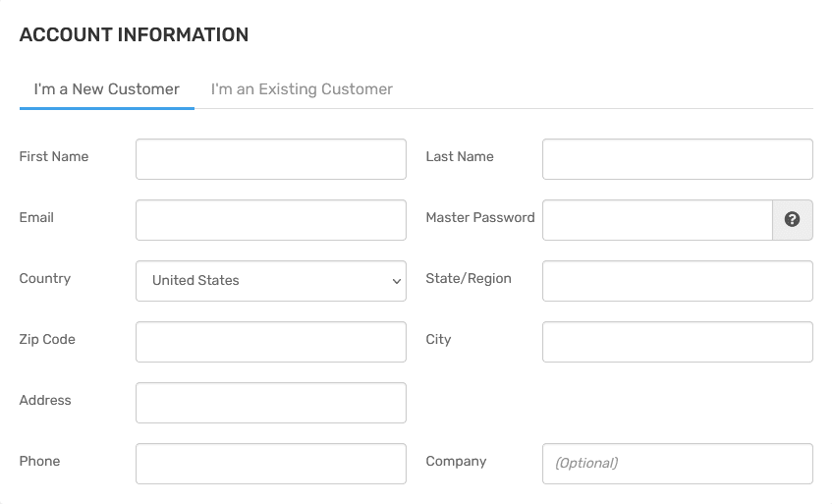Click the Master Password help question-mark icon
The height and width of the screenshot is (504, 832).
[793, 220]
